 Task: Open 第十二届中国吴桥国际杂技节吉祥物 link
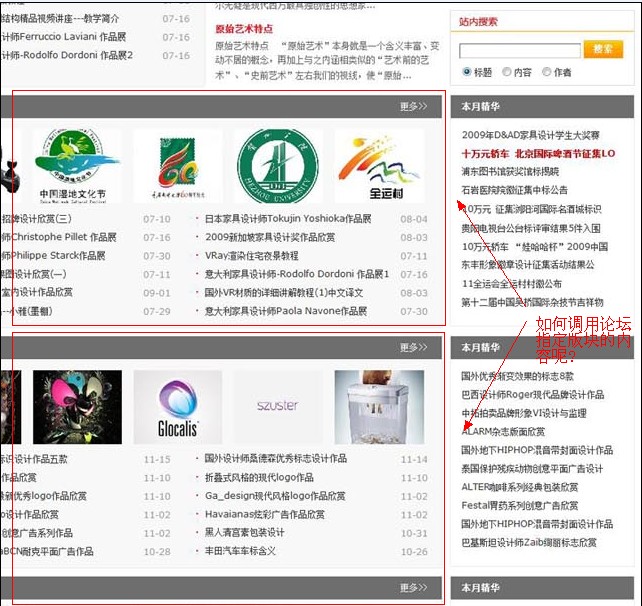tap(533, 302)
